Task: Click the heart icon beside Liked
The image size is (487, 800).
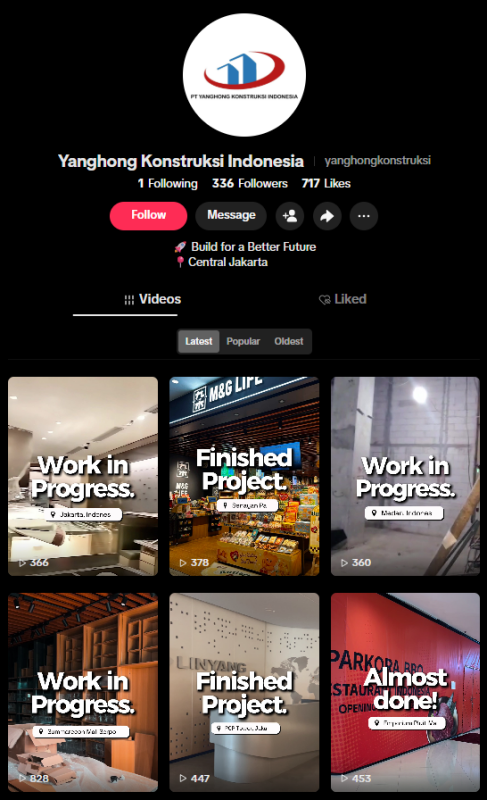Action: tap(324, 300)
